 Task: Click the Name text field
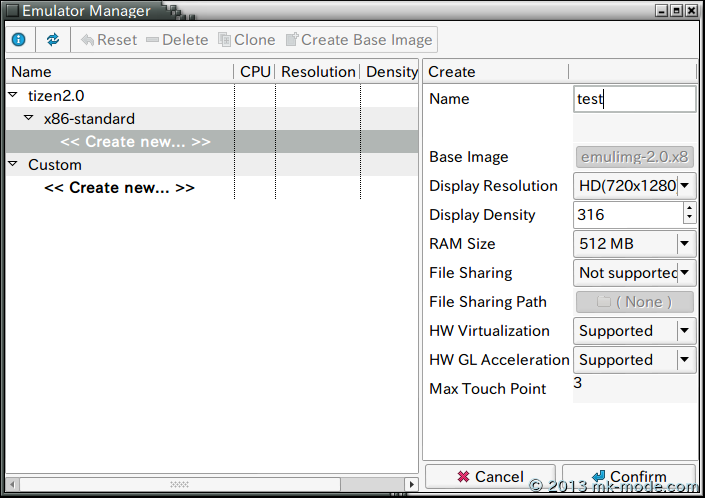(x=634, y=99)
